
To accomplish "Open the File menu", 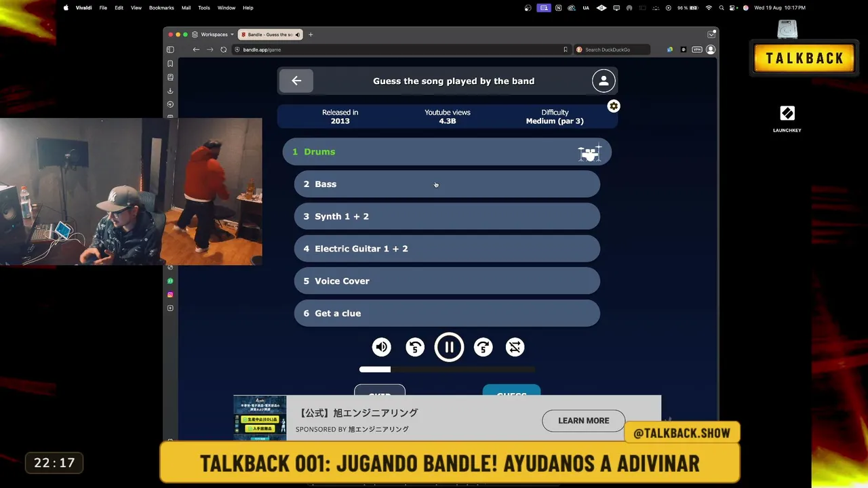I will point(103,8).
